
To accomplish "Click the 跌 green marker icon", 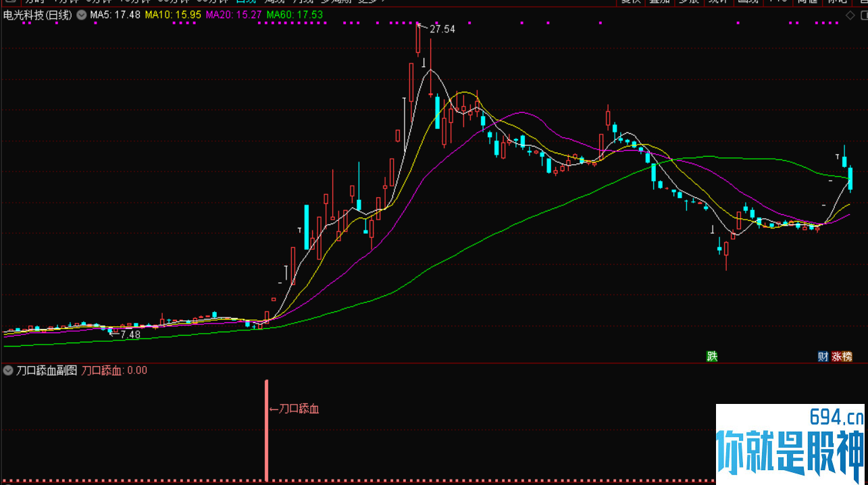I will [711, 357].
